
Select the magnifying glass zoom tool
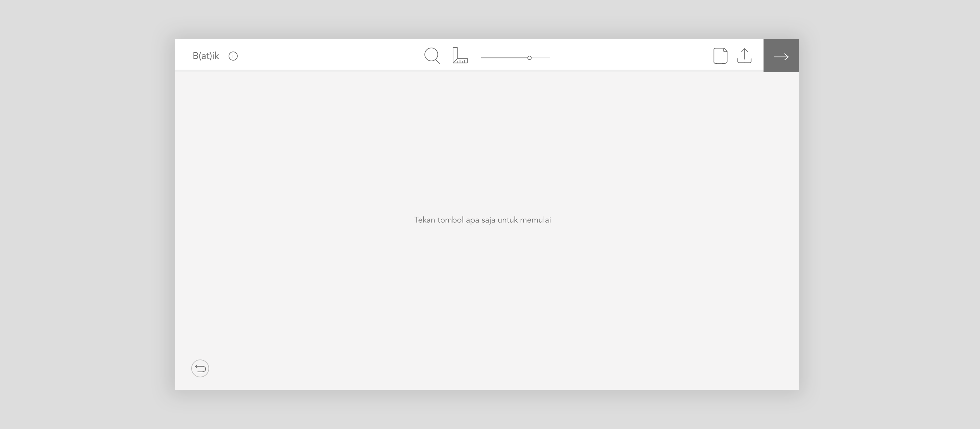pos(432,55)
